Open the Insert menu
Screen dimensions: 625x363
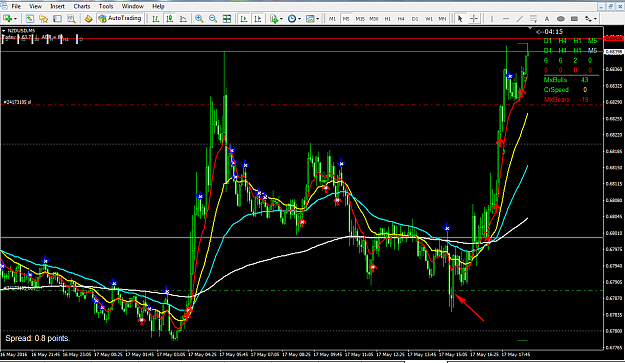pyautogui.click(x=57, y=6)
